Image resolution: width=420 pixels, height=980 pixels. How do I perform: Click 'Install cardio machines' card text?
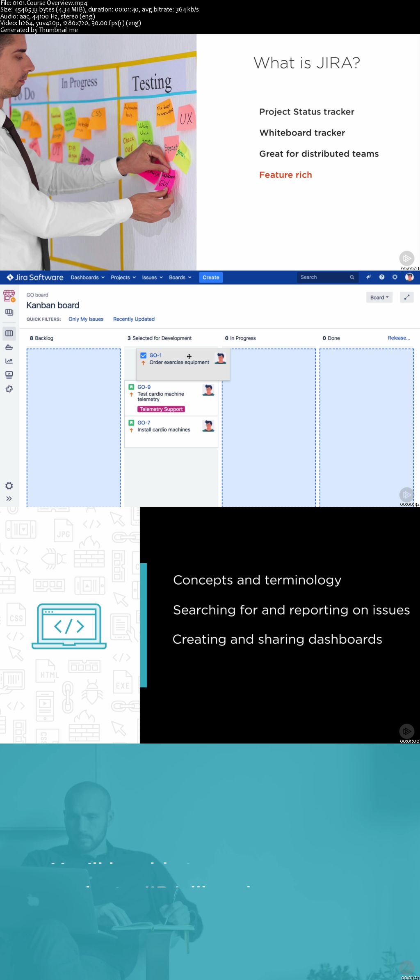164,430
